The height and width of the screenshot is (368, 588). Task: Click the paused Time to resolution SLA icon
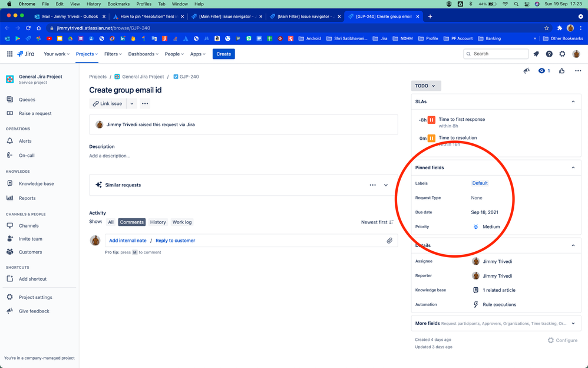431,138
